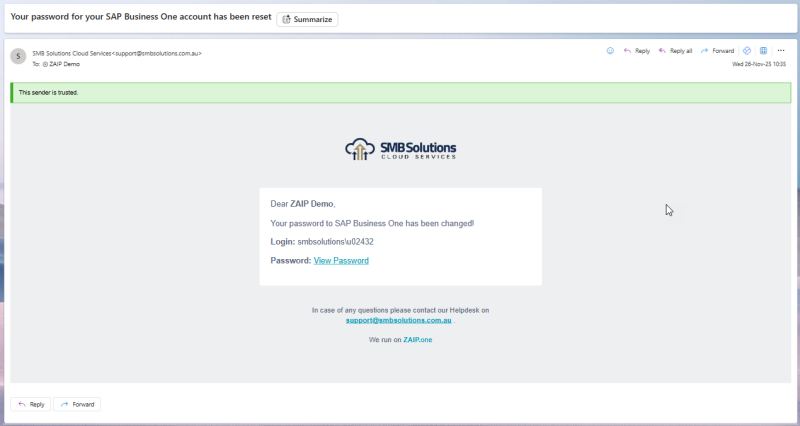Choose Reply all in the top toolbar

[x=675, y=50]
